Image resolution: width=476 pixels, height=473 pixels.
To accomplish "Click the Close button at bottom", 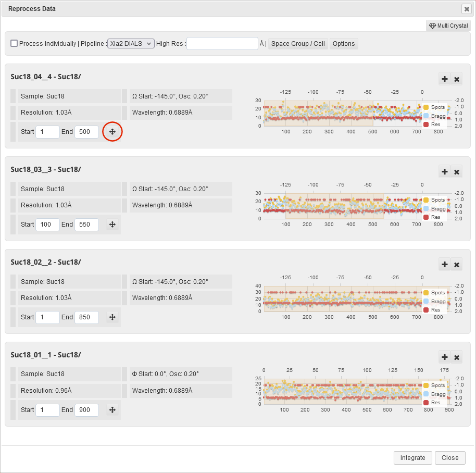I will coord(449,458).
